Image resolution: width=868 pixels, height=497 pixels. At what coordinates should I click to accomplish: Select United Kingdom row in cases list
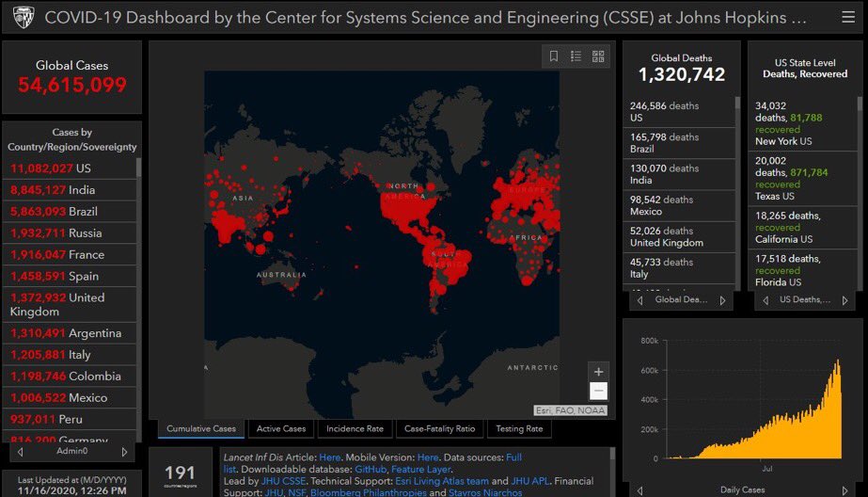tap(70, 304)
